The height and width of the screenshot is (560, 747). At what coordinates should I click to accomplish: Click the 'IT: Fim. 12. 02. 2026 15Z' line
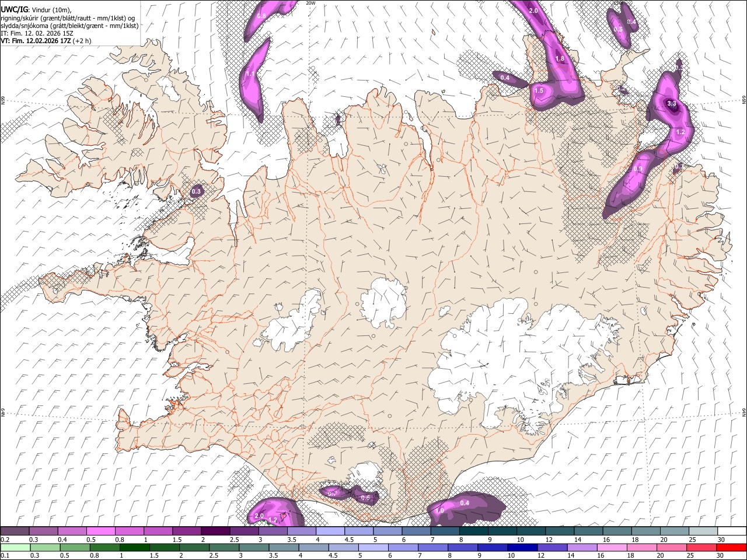click(37, 33)
